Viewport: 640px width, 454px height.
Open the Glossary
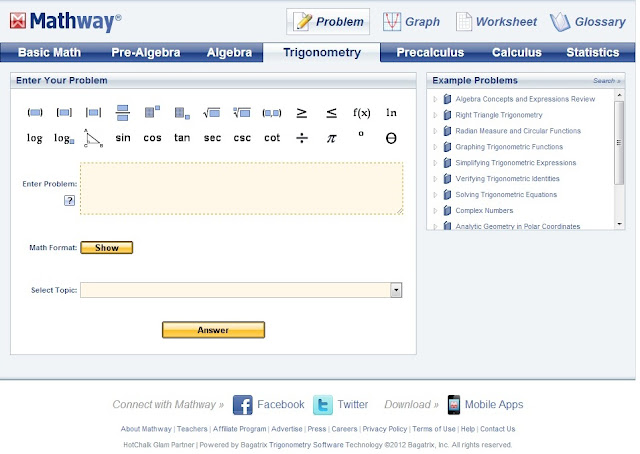pos(588,22)
